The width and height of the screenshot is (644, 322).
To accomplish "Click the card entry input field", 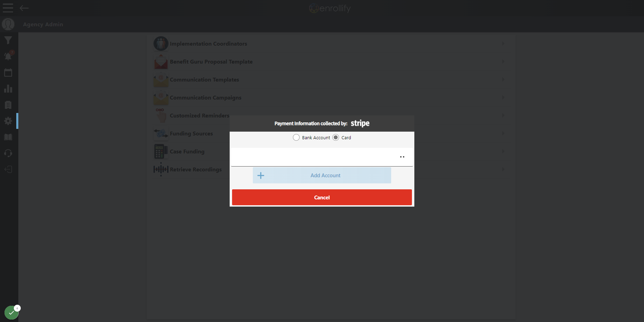I will coord(322,157).
